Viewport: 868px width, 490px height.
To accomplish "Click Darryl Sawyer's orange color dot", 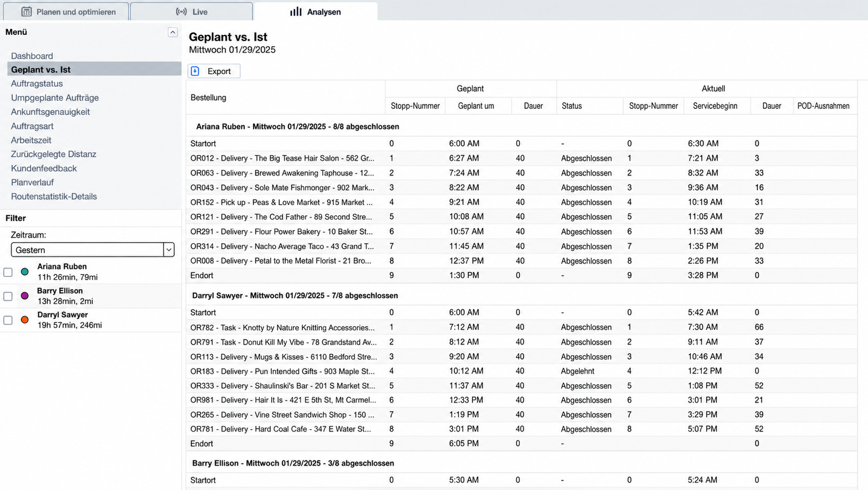I will click(x=25, y=320).
